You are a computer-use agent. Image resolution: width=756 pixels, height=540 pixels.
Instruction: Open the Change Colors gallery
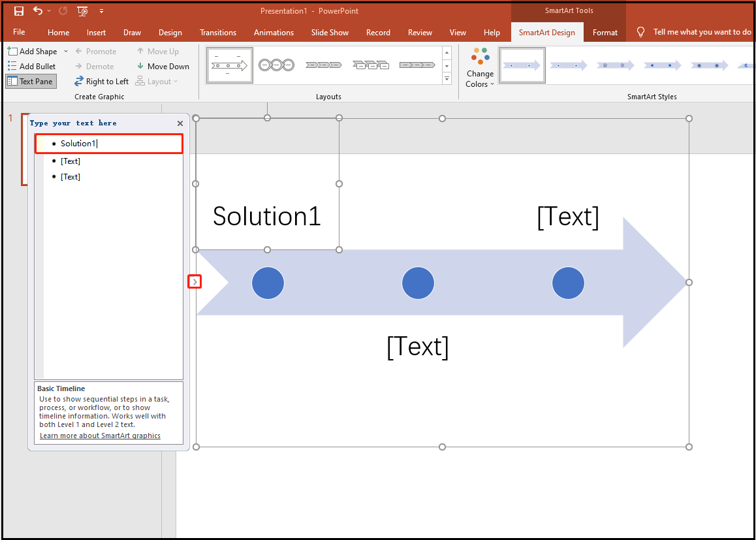coord(480,66)
